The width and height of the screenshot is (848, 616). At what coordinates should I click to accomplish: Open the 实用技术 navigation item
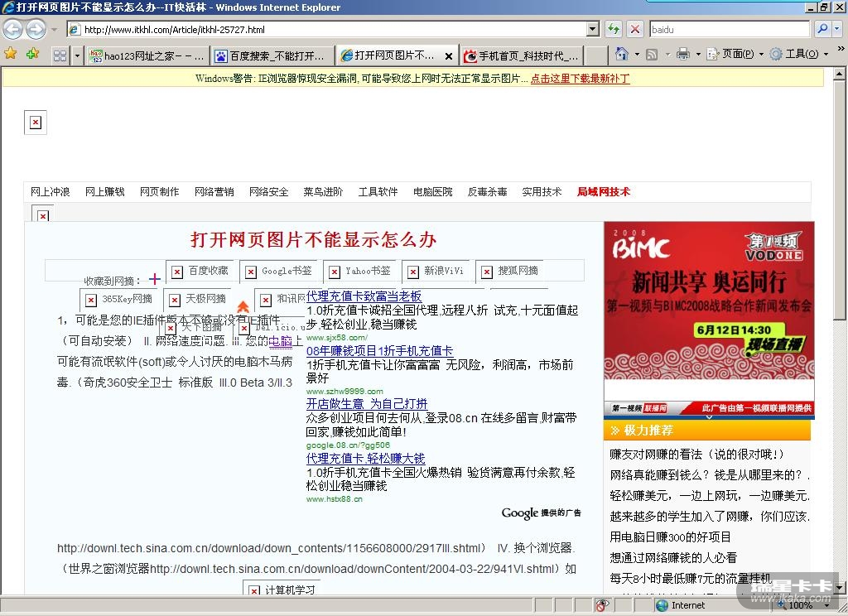(x=542, y=192)
